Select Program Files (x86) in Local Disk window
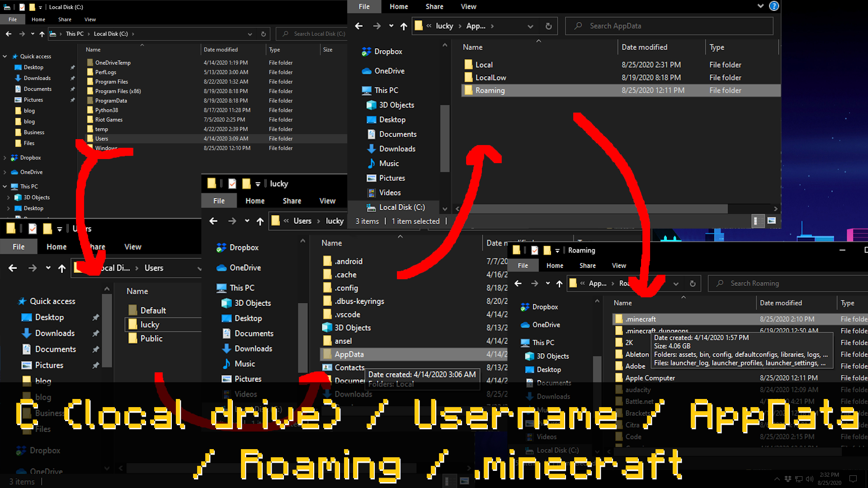868x488 pixels. 216,91
